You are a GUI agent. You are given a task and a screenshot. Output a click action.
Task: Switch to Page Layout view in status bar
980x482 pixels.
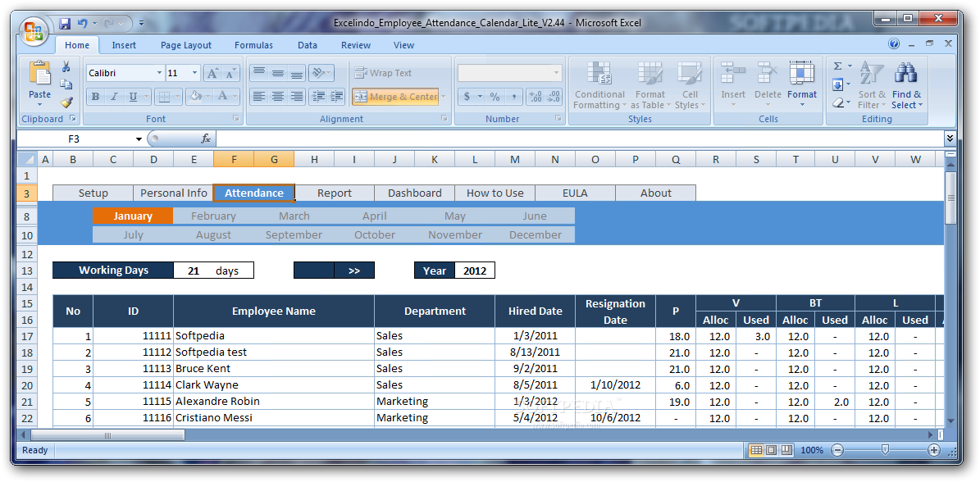771,449
